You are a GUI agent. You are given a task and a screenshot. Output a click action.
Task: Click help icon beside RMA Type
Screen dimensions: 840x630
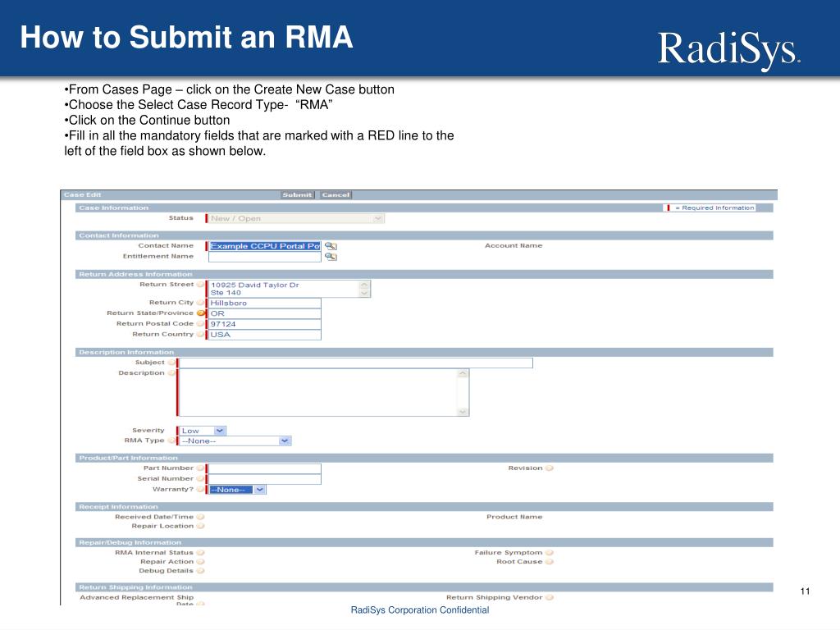[171, 441]
